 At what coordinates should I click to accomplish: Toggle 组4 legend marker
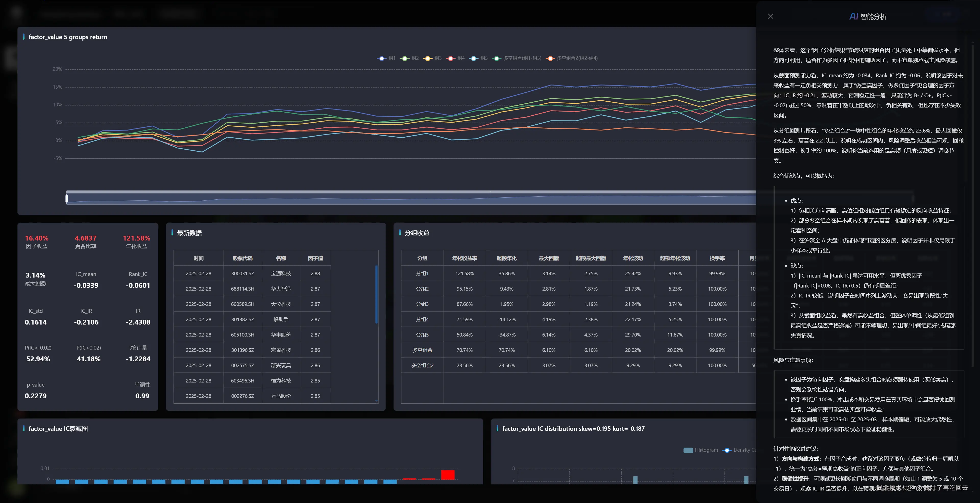click(451, 58)
